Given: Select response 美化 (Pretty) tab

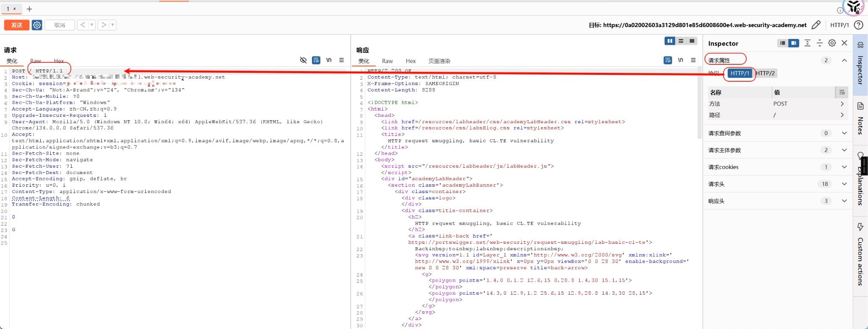Looking at the screenshot, I should point(364,61).
